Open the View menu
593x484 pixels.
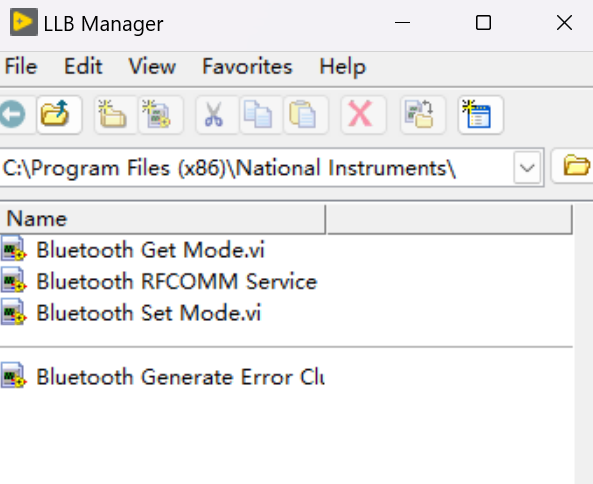pos(152,67)
